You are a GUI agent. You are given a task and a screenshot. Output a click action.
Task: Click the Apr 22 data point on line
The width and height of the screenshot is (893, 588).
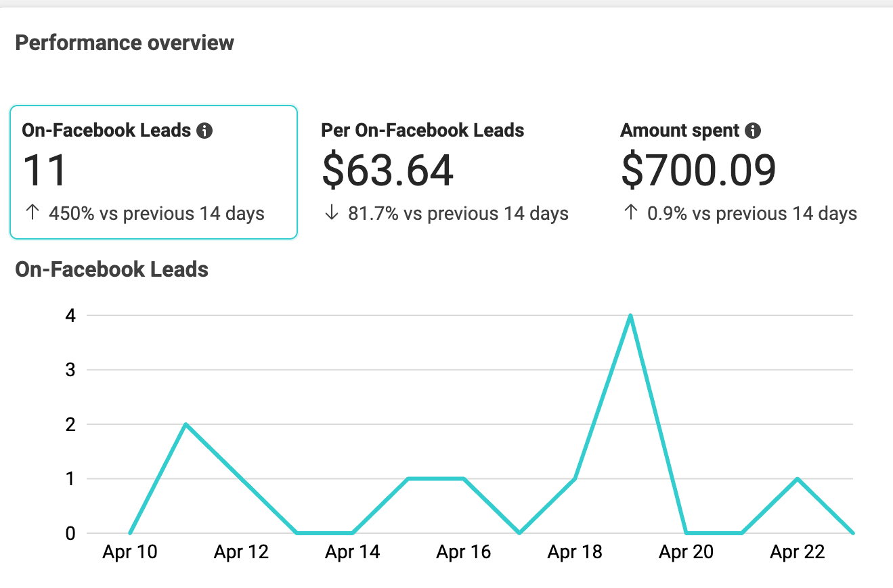point(798,479)
